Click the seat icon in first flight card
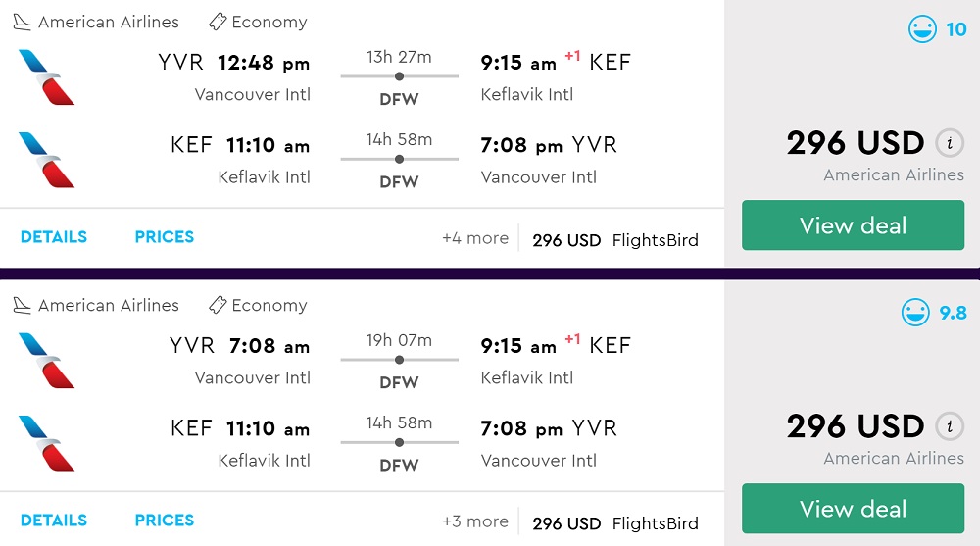This screenshot has width=980, height=546. [22, 22]
